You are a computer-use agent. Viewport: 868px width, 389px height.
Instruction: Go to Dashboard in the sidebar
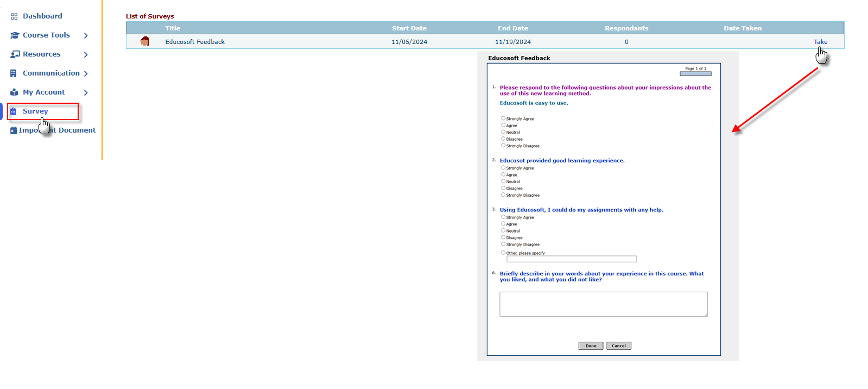coord(42,16)
